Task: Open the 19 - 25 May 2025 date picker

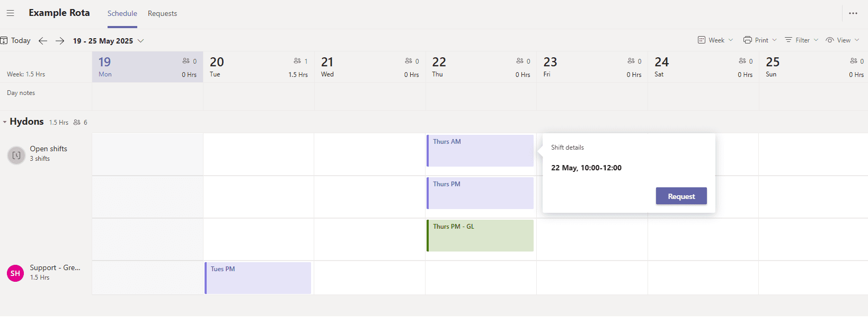Action: pos(108,41)
